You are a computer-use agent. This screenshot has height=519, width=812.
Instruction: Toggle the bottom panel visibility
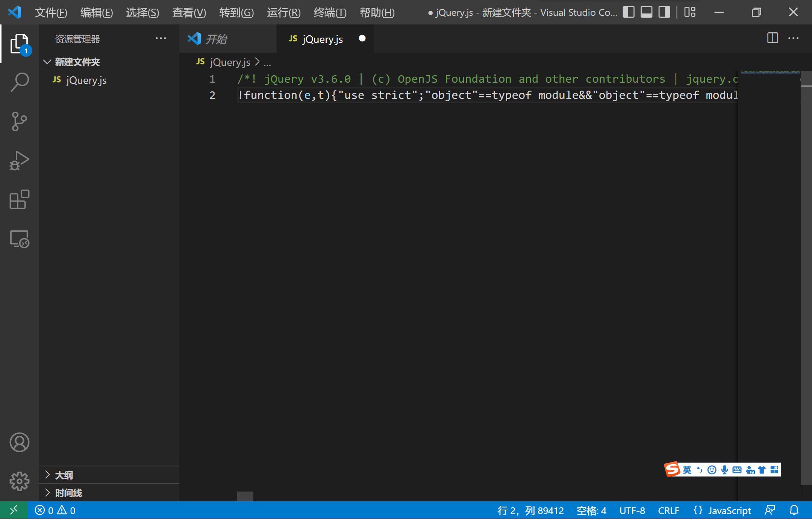coord(646,12)
